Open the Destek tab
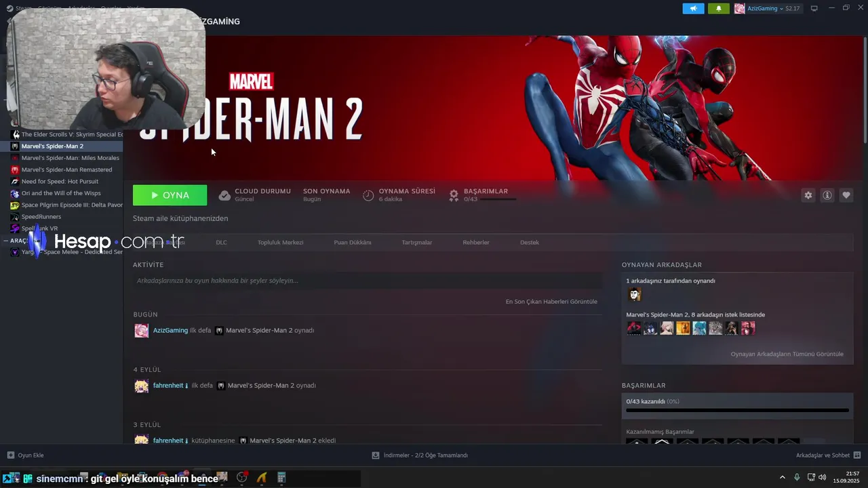Screen dimensions: 868x488 [x=530, y=242]
